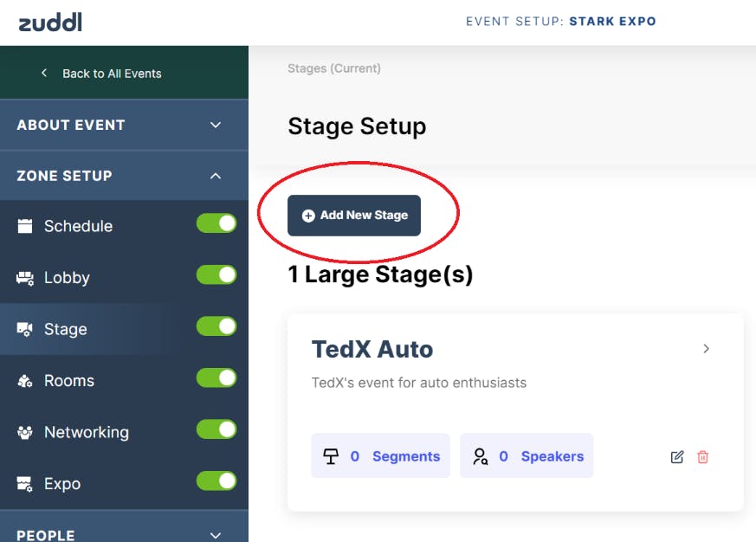Expand the People section
756x542 pixels.
coord(214,534)
